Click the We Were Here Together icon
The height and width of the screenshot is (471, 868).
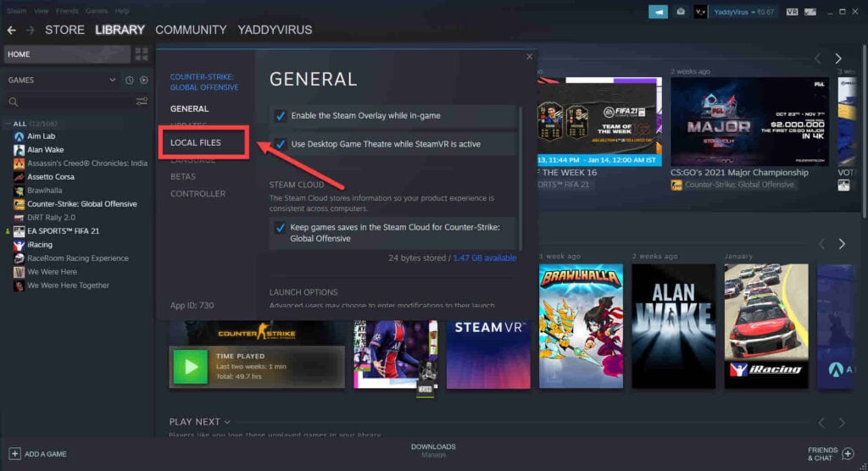point(19,285)
